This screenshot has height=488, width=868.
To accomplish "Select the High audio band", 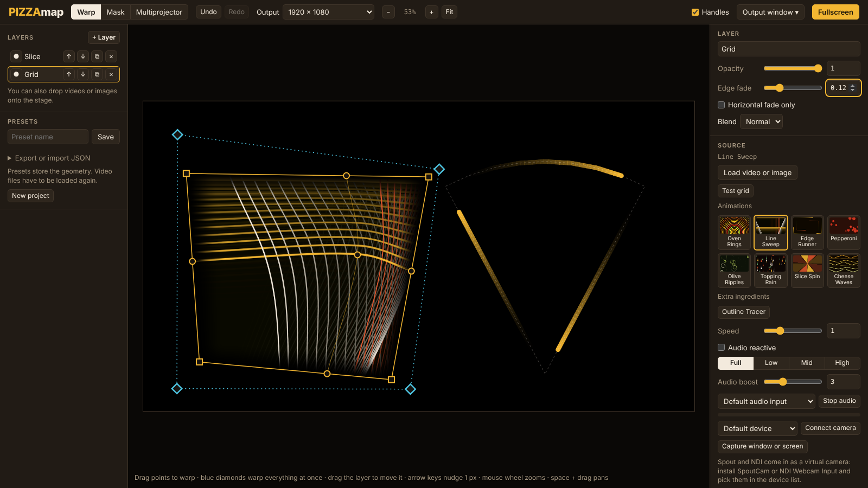I will coord(842,363).
